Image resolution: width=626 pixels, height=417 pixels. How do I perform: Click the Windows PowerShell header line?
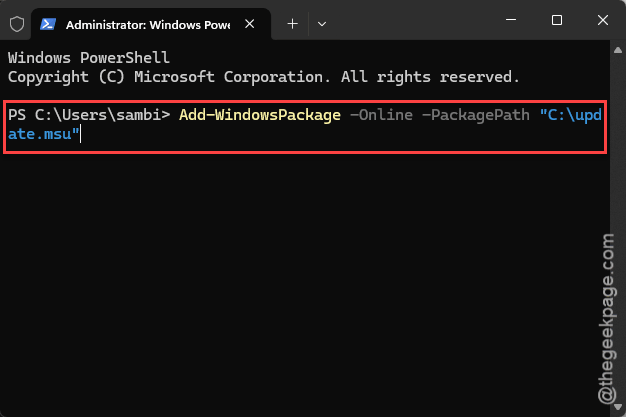[x=89, y=58]
